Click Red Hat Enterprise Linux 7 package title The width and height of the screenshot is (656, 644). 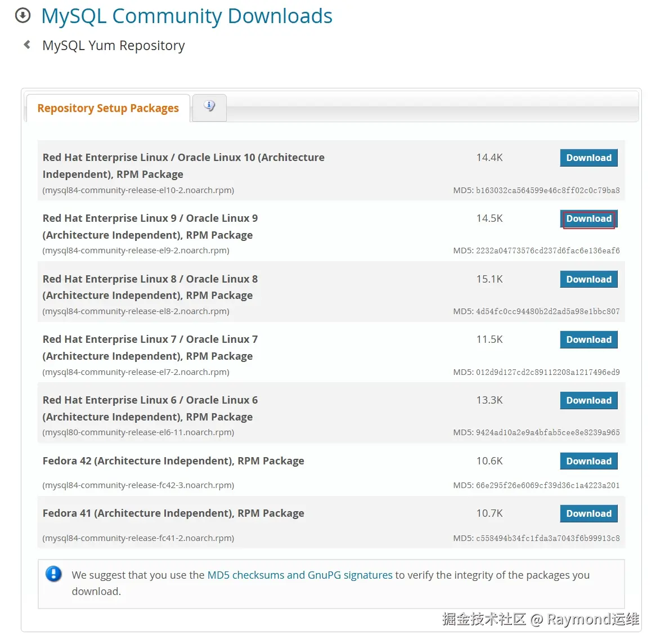(150, 347)
